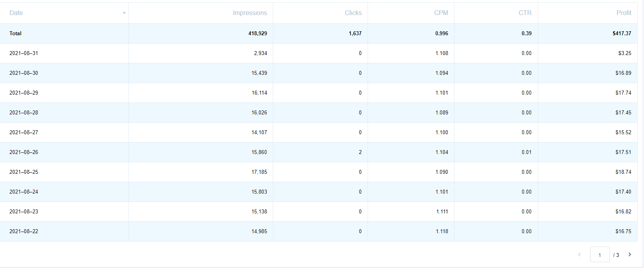Click the 1.118 CPM value
The height and width of the screenshot is (270, 644).
click(x=442, y=232)
